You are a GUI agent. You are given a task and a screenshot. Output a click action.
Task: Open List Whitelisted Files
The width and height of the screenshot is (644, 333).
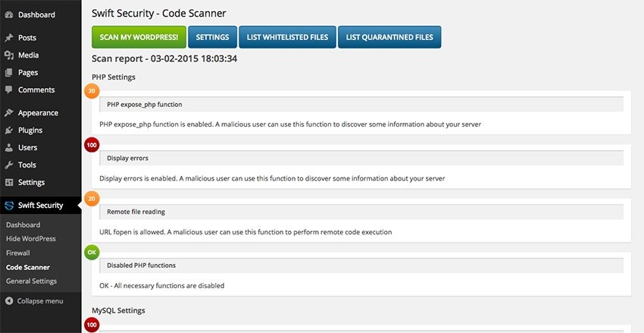(x=286, y=37)
